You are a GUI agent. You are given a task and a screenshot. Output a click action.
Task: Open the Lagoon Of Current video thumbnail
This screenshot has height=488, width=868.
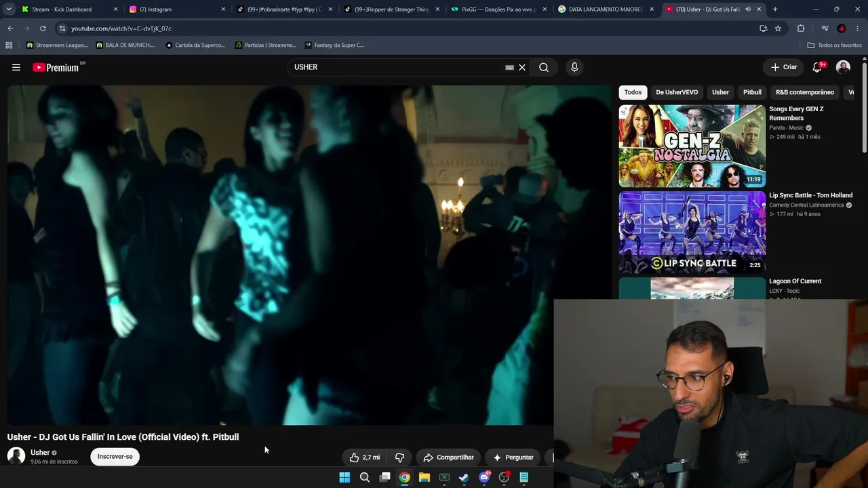tap(692, 288)
